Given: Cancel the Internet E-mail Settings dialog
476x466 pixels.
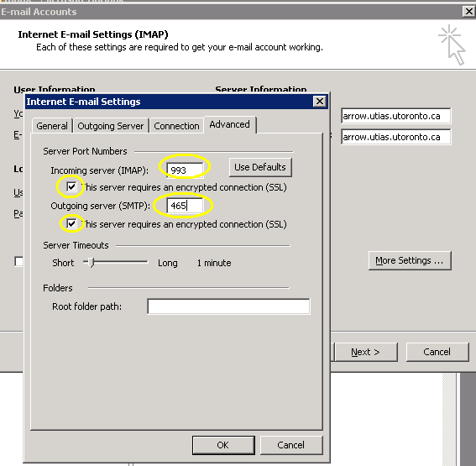Looking at the screenshot, I should coord(290,445).
